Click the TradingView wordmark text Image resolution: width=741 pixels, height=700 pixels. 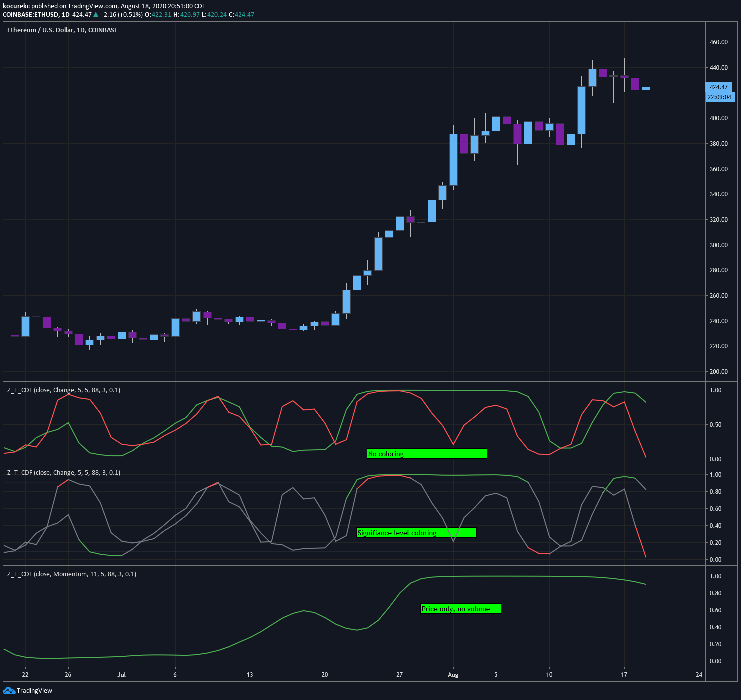[34, 691]
